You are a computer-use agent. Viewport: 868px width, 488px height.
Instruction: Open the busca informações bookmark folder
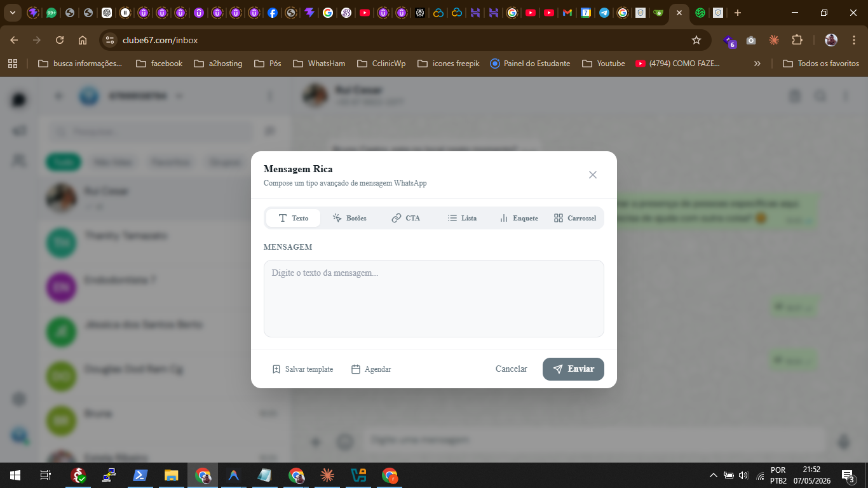(x=81, y=64)
